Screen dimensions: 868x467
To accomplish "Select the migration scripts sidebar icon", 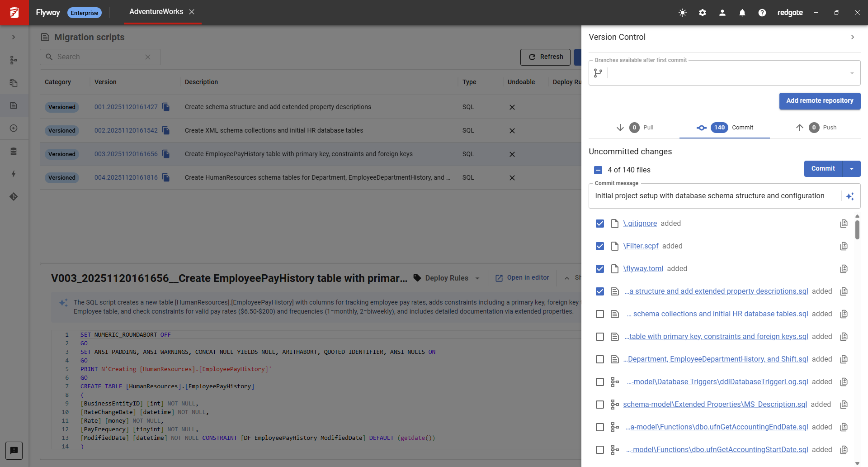I will 14,105.
